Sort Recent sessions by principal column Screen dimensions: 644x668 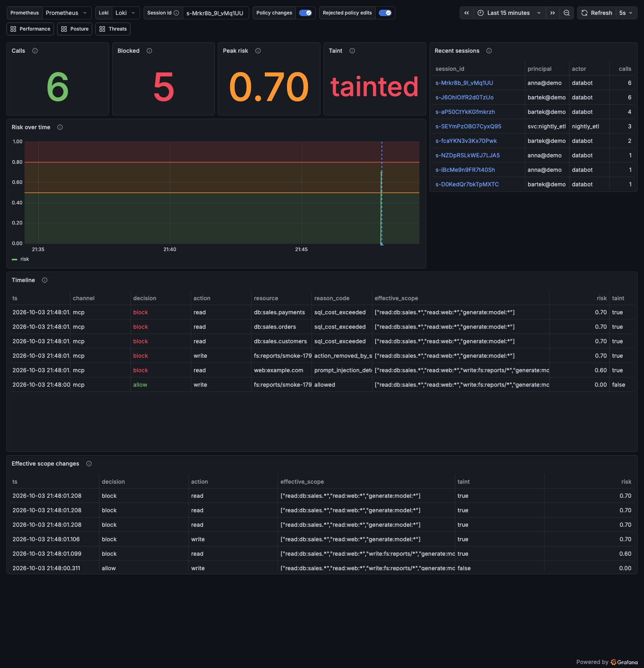coord(540,69)
